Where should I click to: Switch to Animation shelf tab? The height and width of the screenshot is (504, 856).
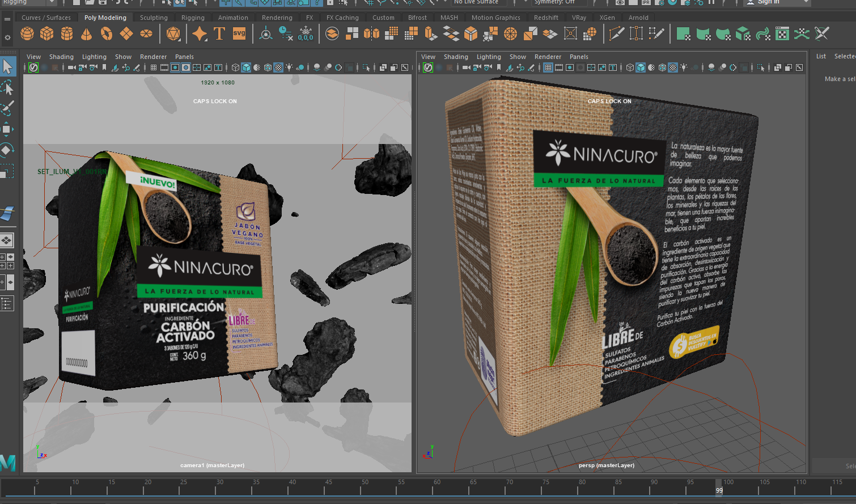(233, 18)
